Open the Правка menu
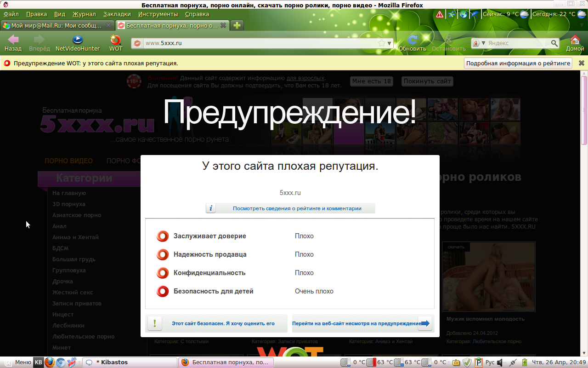The height and width of the screenshot is (368, 588). [36, 14]
